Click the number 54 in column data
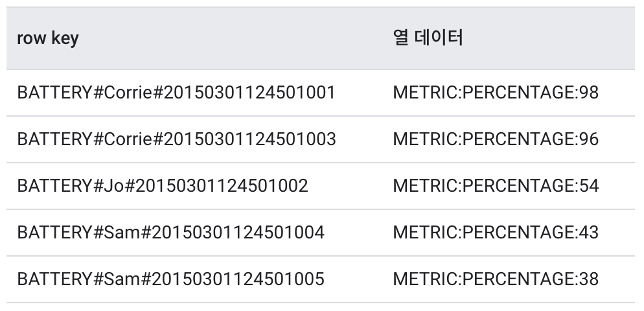Screen dimensions: 644x311 coord(589,186)
